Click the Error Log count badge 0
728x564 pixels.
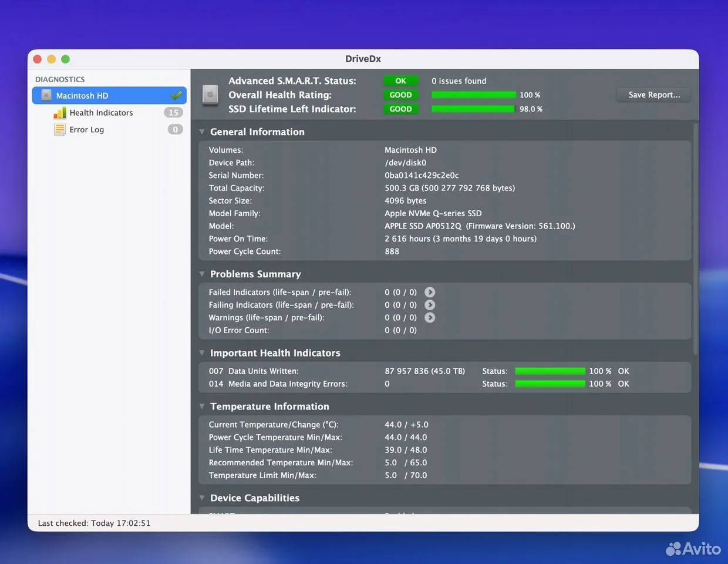(175, 129)
